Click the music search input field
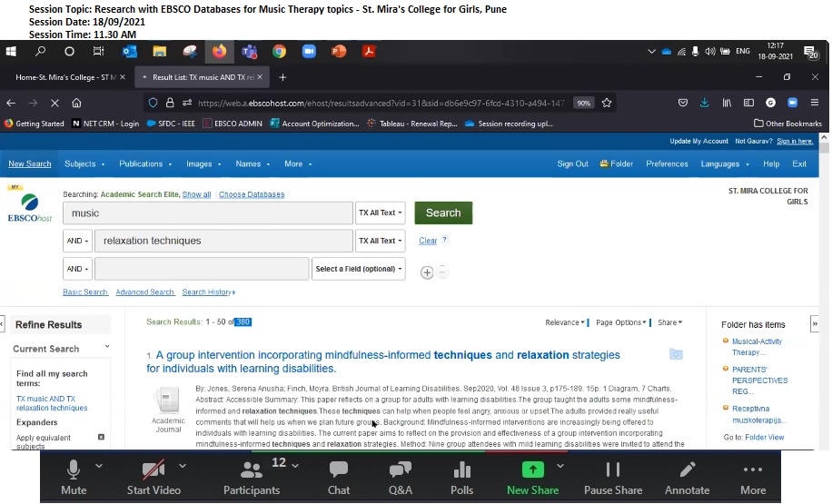This screenshot has width=832, height=504. pyautogui.click(x=207, y=212)
